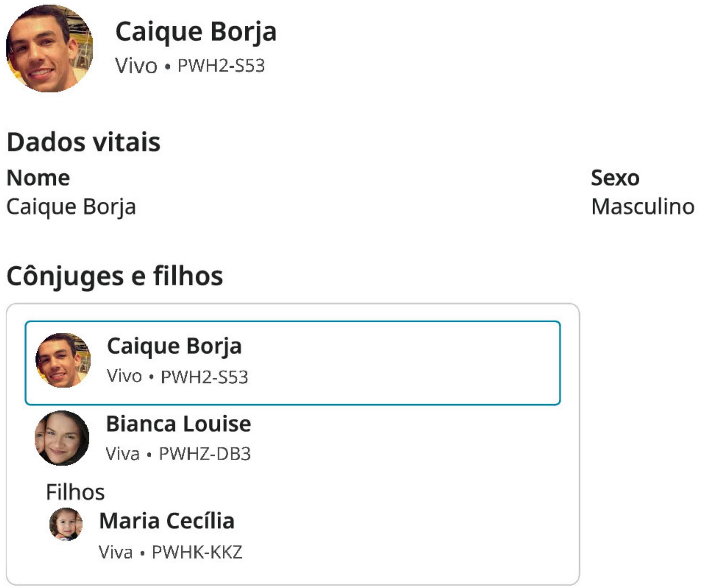
Task: Select the Caique Borja value under Nome
Action: pos(71,207)
